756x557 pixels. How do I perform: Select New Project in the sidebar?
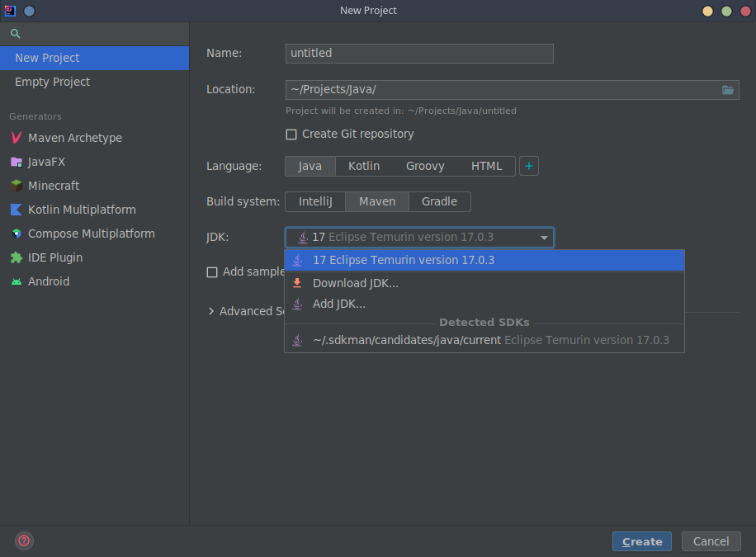point(94,58)
